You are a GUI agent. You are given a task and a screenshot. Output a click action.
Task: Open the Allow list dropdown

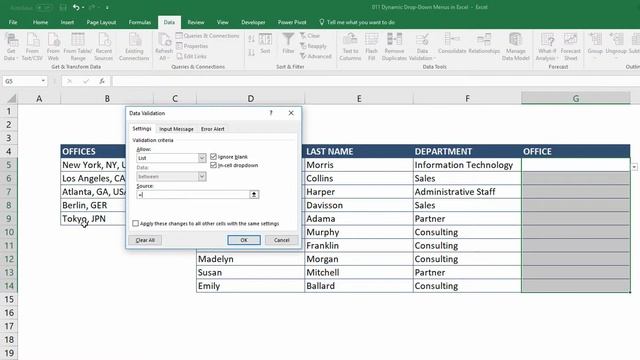202,158
